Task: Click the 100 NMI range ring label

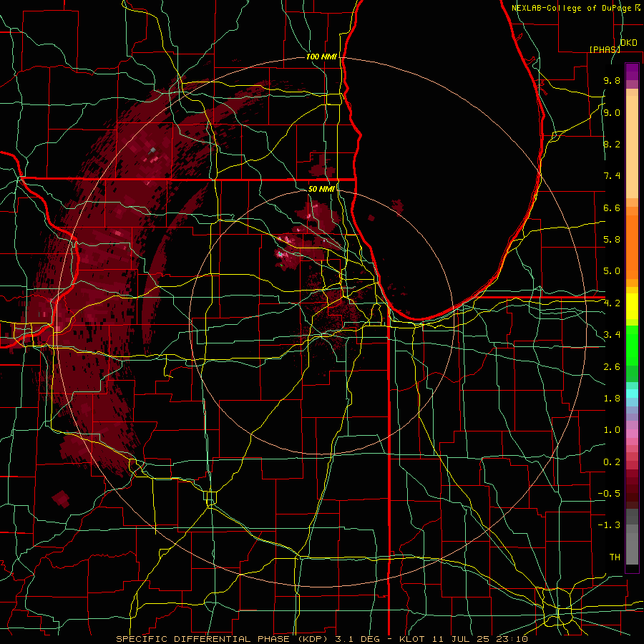Action: pos(321,57)
